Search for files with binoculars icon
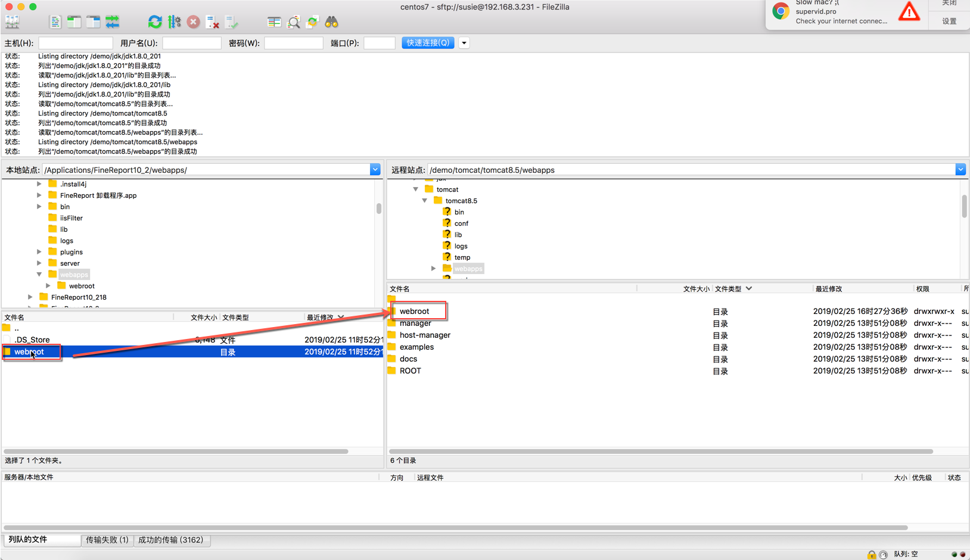970x560 pixels. coord(331,23)
